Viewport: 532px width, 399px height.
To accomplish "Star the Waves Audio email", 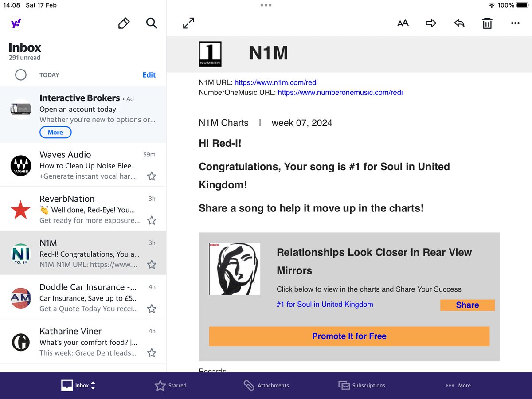I will [x=152, y=176].
